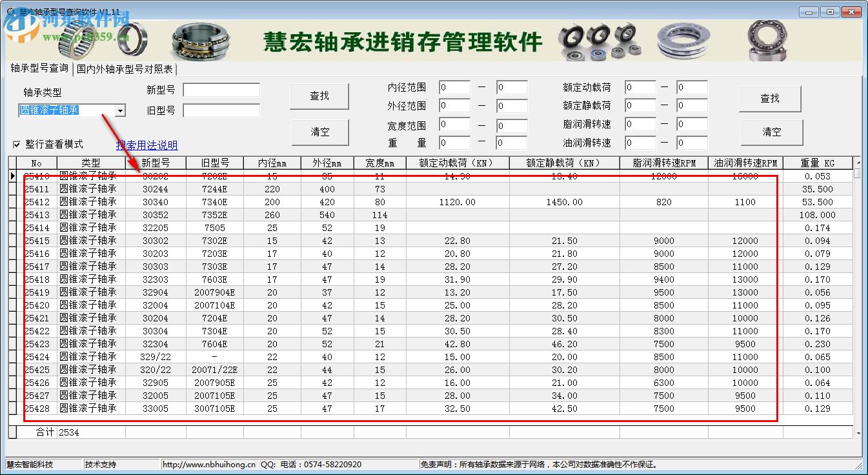
Task: Click inside the 新型号 input field
Action: [x=220, y=90]
